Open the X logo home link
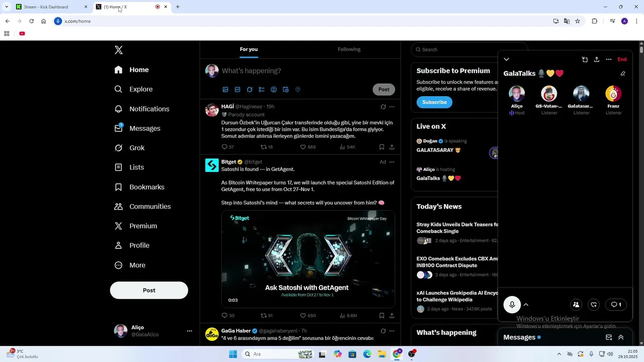Screen dimensions: 644x362 (118, 50)
